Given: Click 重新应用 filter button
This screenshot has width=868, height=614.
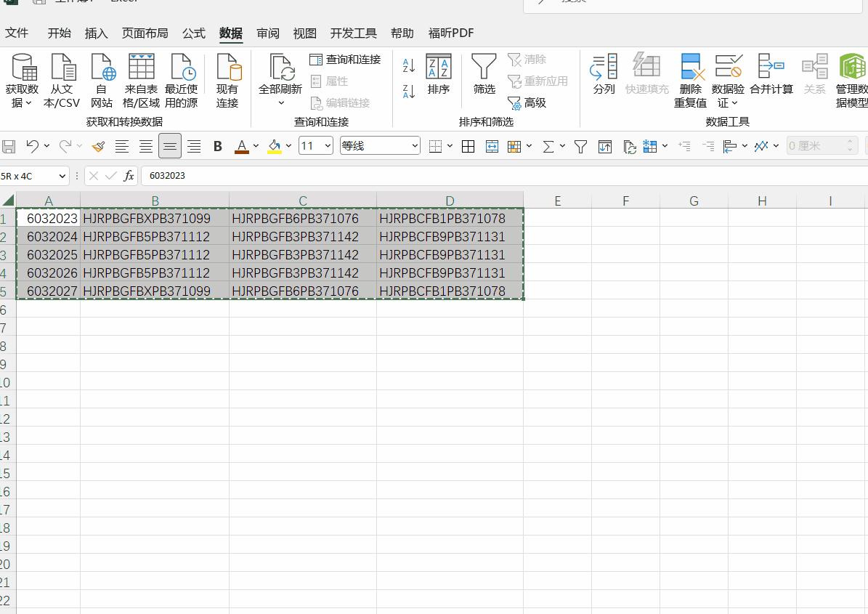Looking at the screenshot, I should (538, 81).
